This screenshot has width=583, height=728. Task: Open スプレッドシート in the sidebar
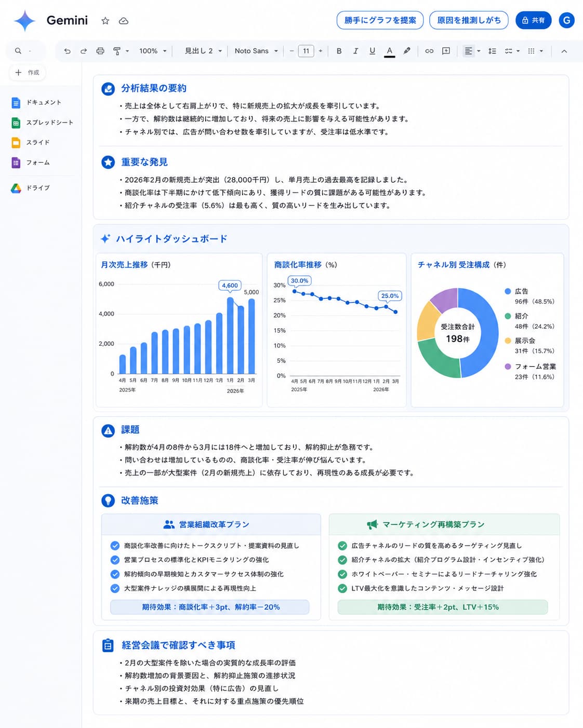(x=43, y=123)
